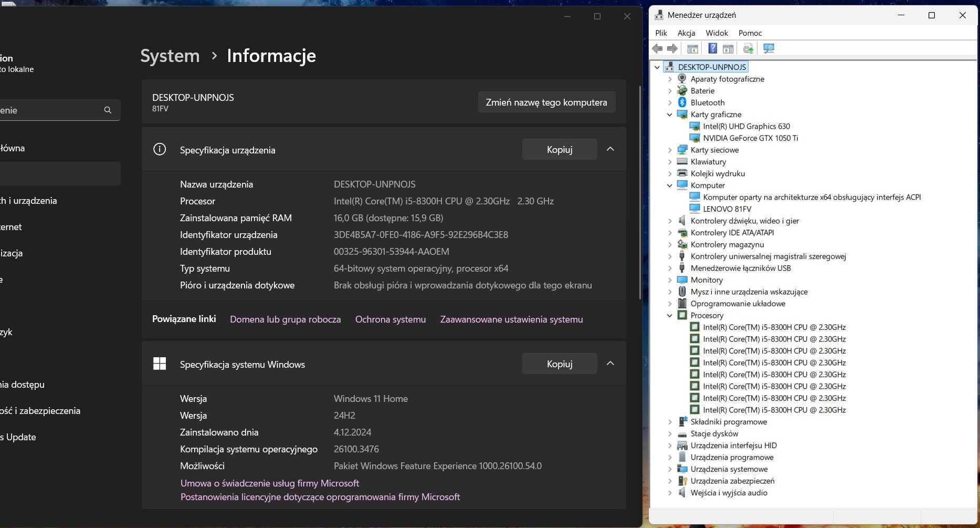Expand the Oprogramowanie układowe tree node
Image resolution: width=980 pixels, height=528 pixels.
[669, 304]
